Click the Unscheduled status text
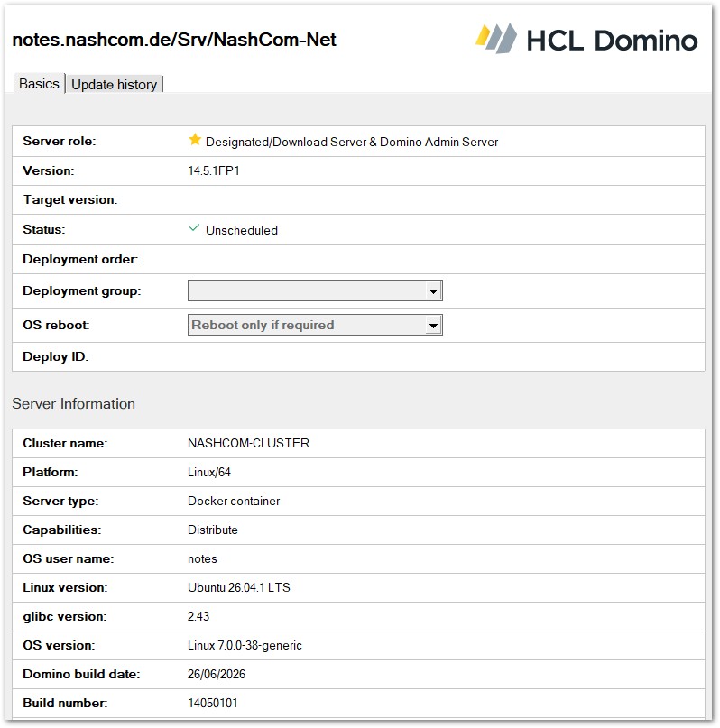Viewport: 720px width, 728px height. click(242, 230)
